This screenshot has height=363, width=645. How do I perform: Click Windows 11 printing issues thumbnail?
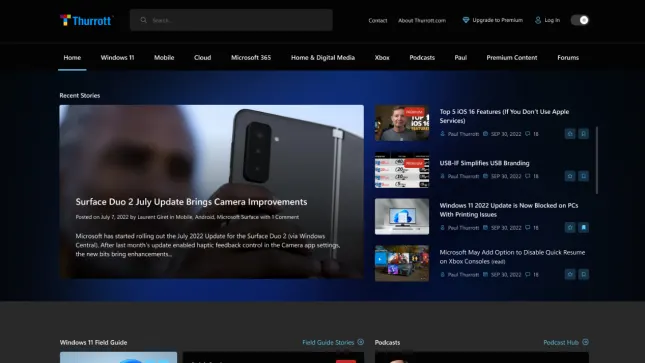point(402,216)
